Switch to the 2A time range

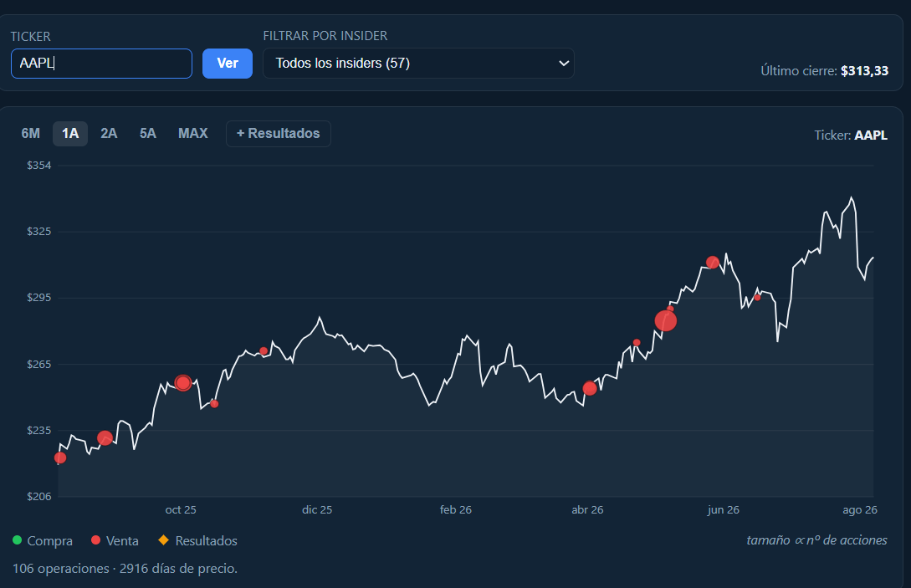click(x=109, y=134)
